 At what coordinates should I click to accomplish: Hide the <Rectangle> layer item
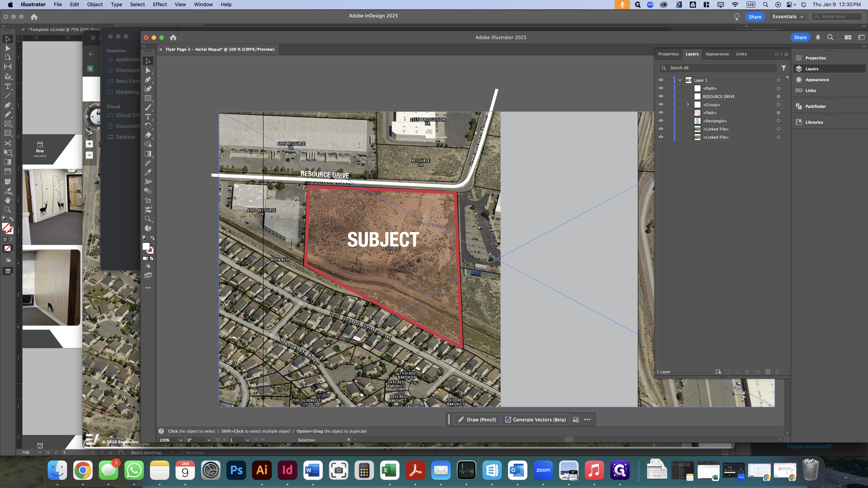[x=661, y=121]
